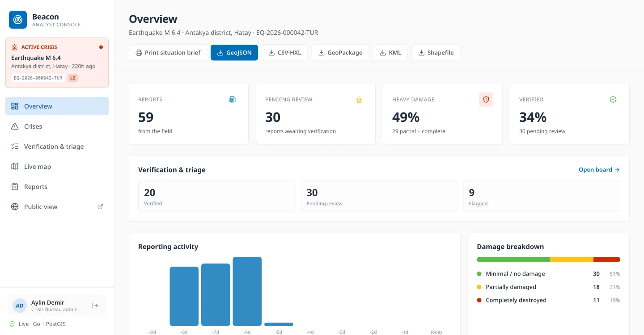
Task: Open the Crises section
Action: pyautogui.click(x=57, y=126)
